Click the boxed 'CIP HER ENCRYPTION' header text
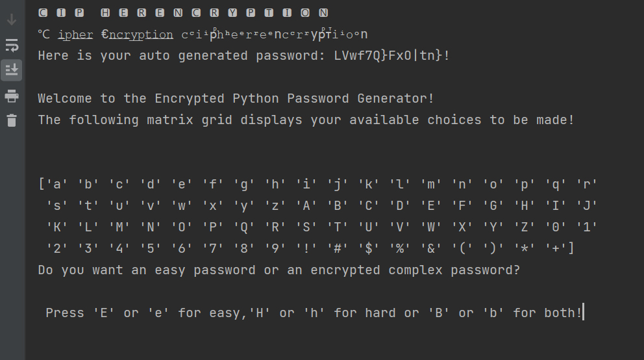The image size is (644, 360). [183, 13]
